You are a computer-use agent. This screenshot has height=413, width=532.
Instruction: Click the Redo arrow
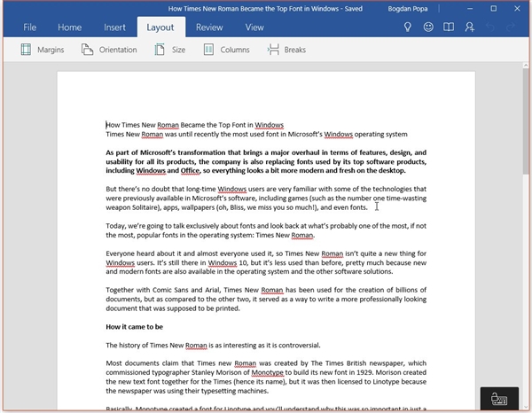pyautogui.click(x=511, y=27)
